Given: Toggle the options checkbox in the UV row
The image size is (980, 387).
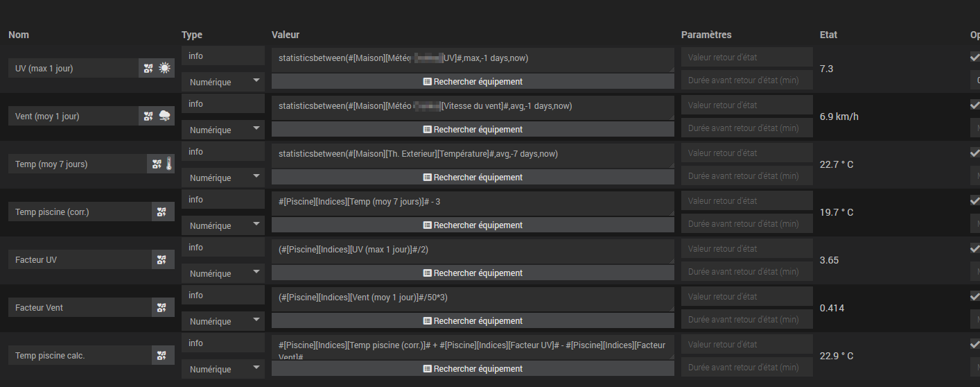Looking at the screenshot, I should (x=974, y=58).
